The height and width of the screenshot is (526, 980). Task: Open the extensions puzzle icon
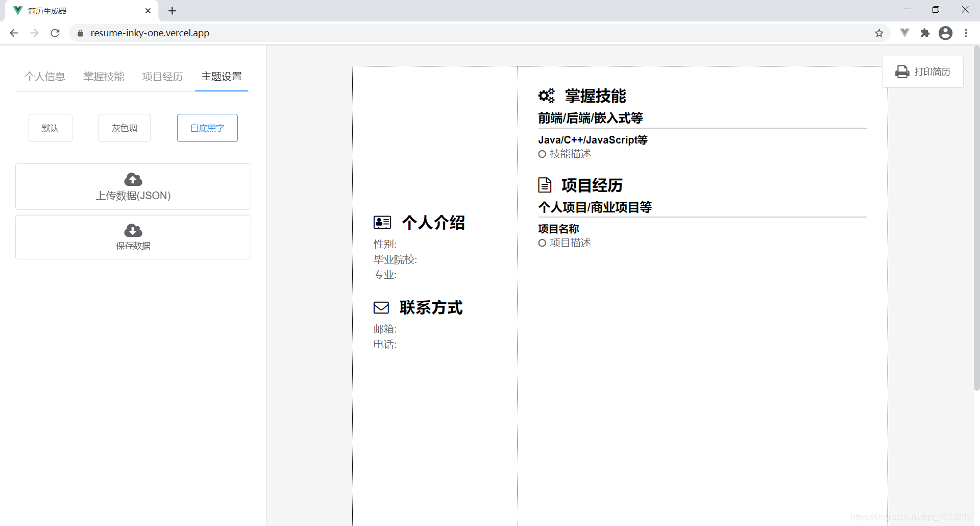coord(925,33)
